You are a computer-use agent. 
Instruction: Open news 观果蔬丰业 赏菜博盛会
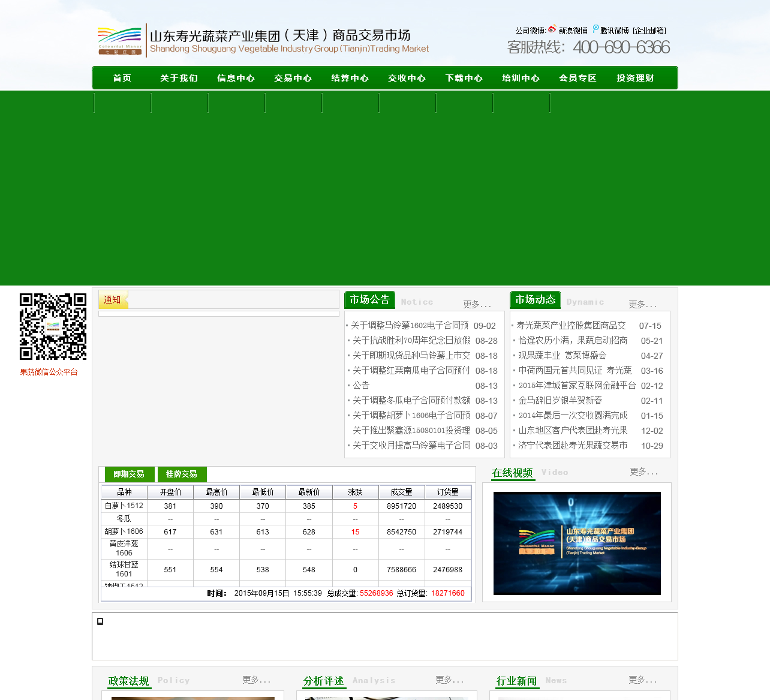[563, 356]
